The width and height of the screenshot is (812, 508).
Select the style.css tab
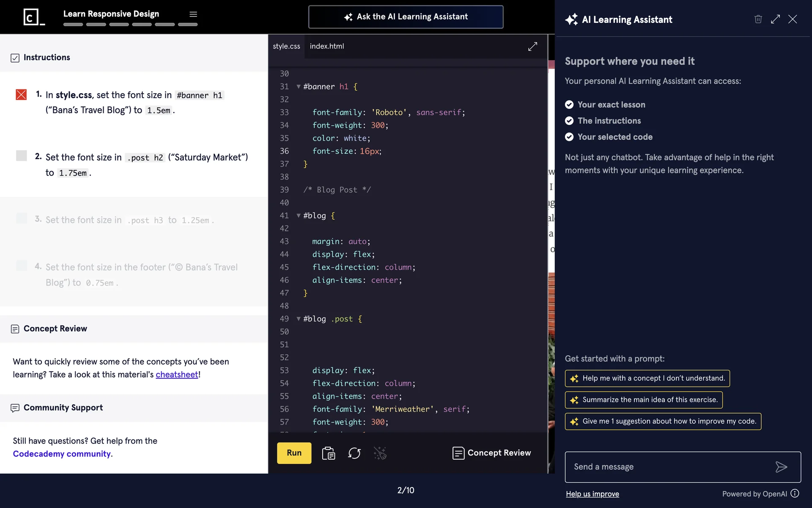point(286,46)
